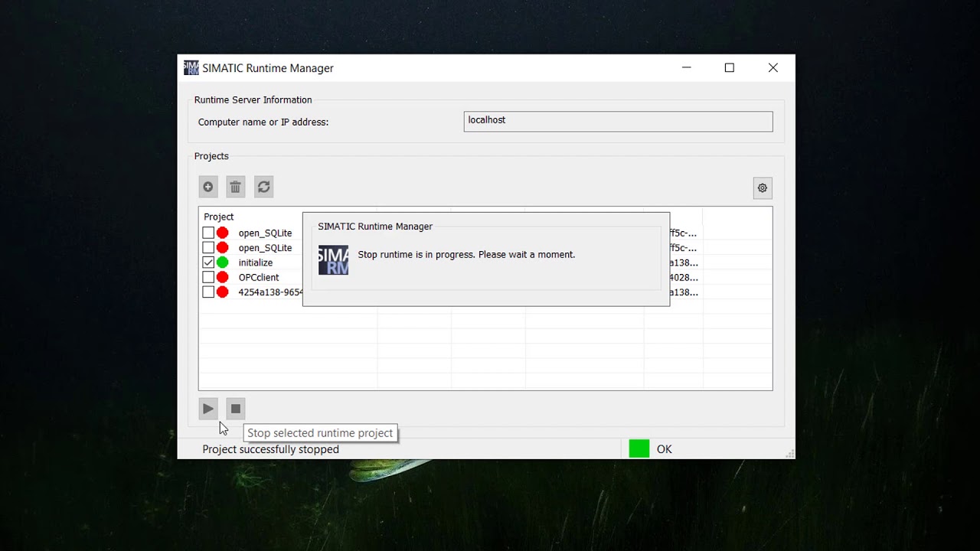Viewport: 980px width, 551px height.
Task: Click the window resize grip corner
Action: tap(789, 454)
